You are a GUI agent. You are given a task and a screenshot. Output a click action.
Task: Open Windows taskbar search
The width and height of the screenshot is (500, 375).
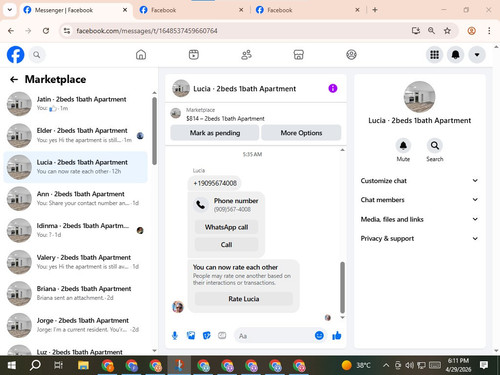coord(35,365)
